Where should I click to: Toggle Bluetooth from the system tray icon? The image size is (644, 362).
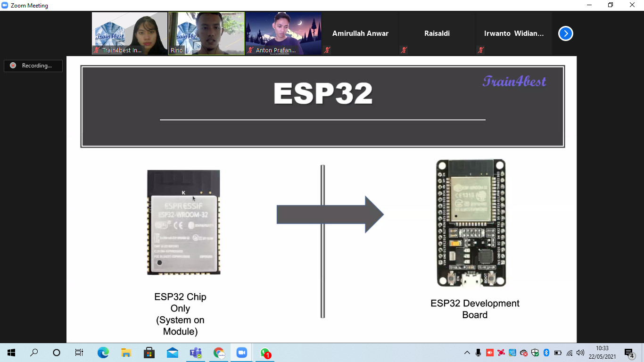pos(546,353)
